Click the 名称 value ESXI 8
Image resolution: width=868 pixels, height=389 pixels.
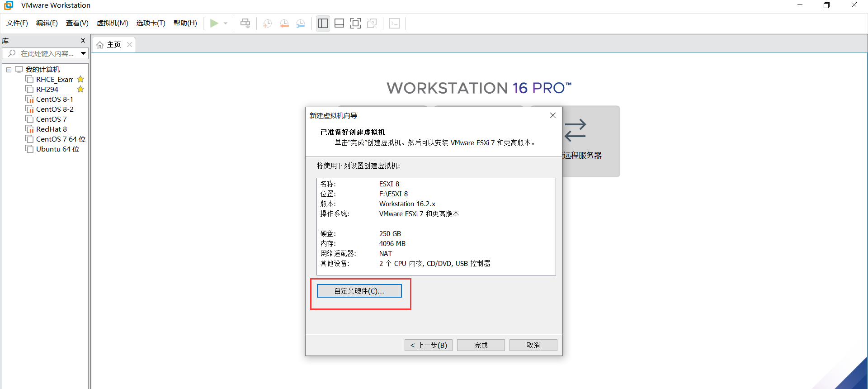389,184
